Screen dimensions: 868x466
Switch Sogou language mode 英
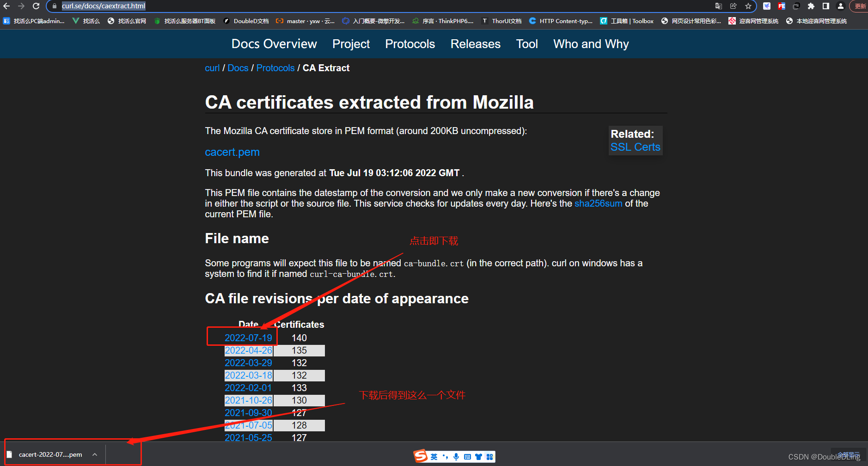[434, 457]
